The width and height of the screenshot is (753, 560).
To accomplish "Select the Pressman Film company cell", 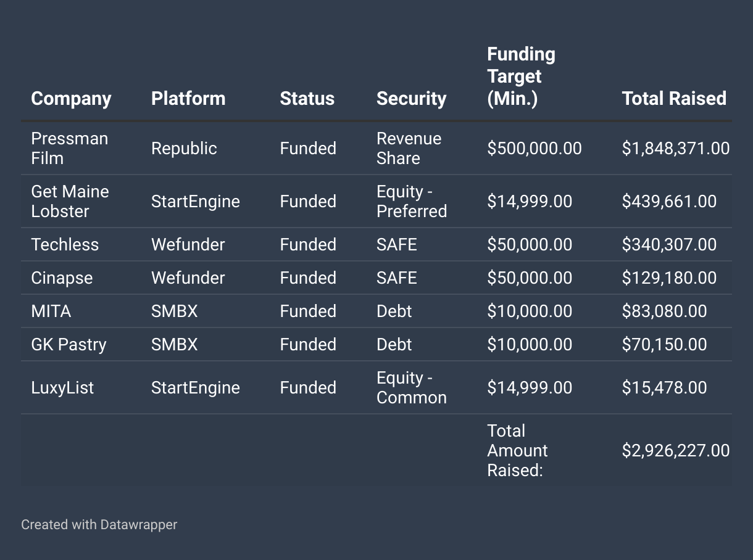I will click(x=69, y=148).
